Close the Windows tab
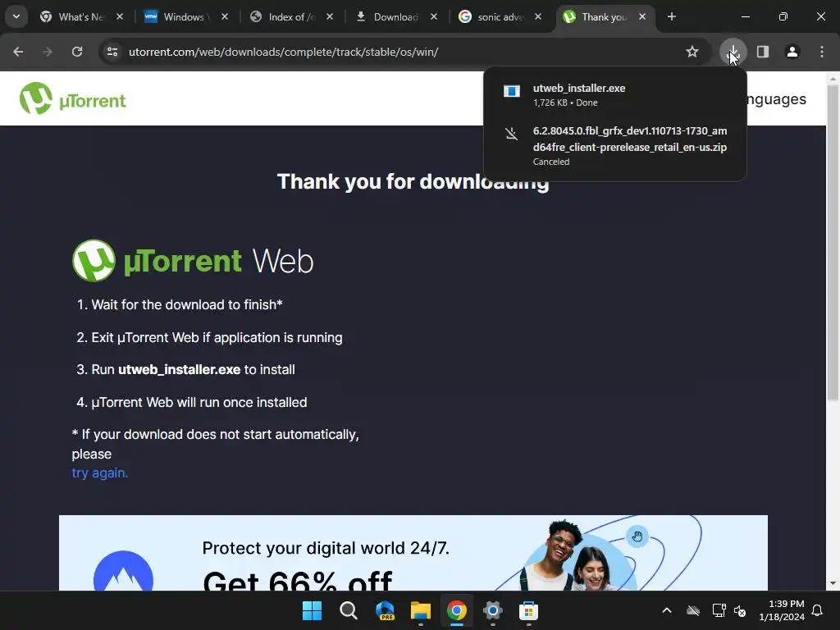The height and width of the screenshot is (630, 840). coord(225,16)
